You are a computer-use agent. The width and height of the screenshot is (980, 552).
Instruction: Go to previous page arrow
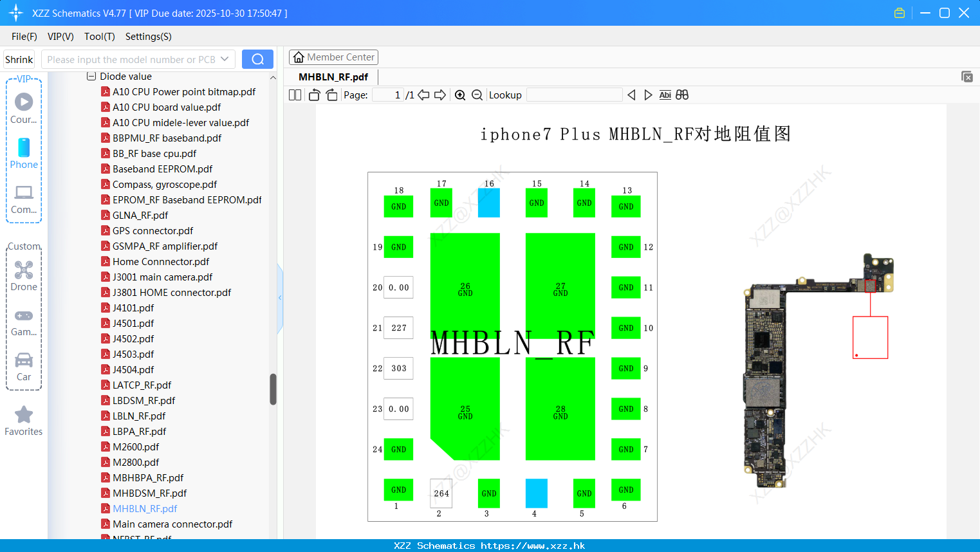pos(423,95)
